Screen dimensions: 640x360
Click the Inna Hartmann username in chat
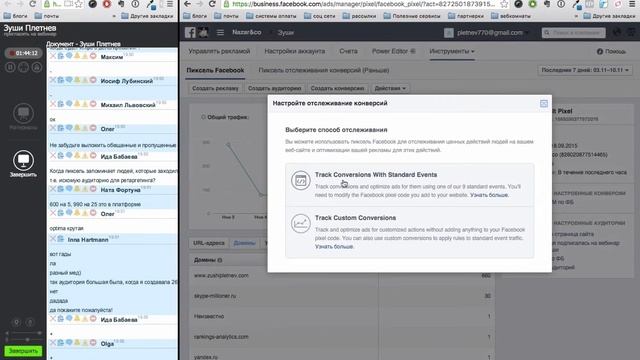pyautogui.click(x=88, y=240)
